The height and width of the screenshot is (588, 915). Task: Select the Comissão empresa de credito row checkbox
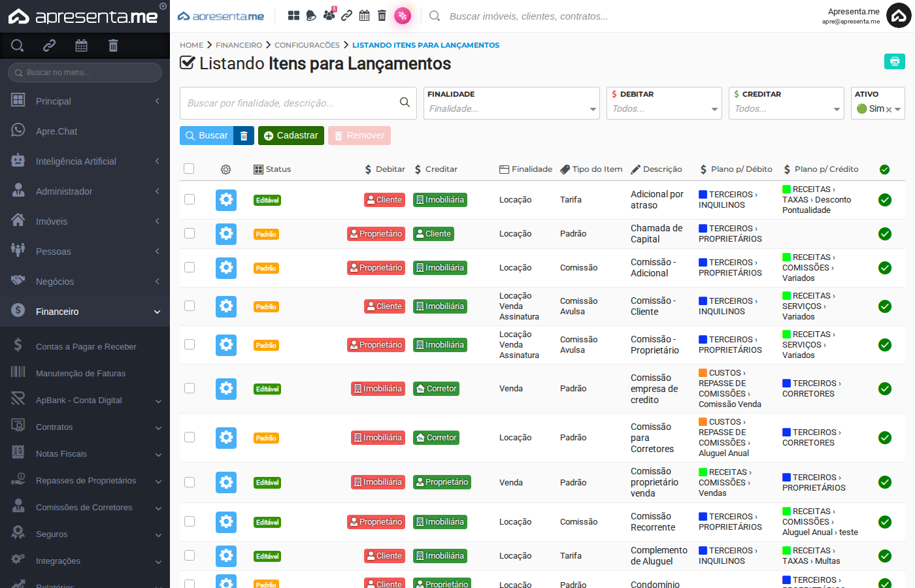pos(190,388)
